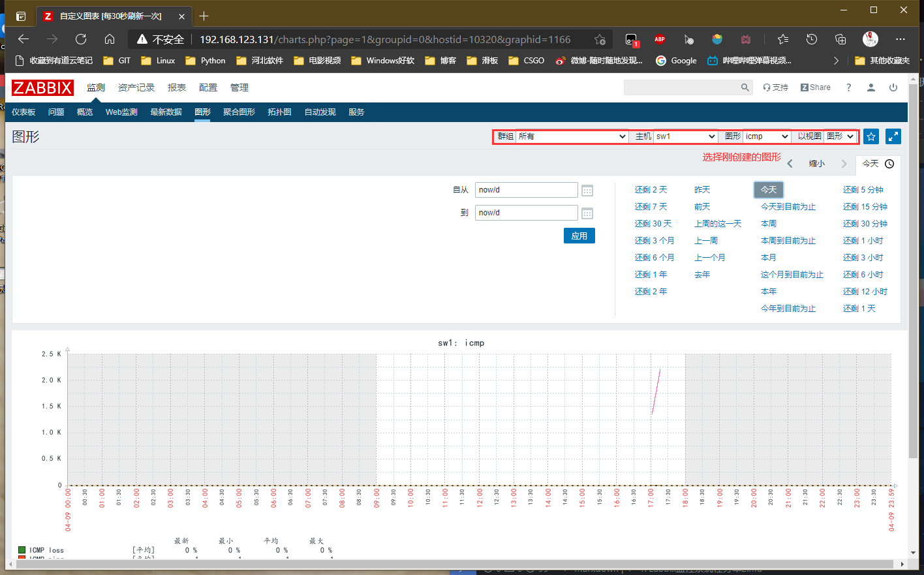
Task: Open Zabbix help question mark
Action: click(848, 87)
